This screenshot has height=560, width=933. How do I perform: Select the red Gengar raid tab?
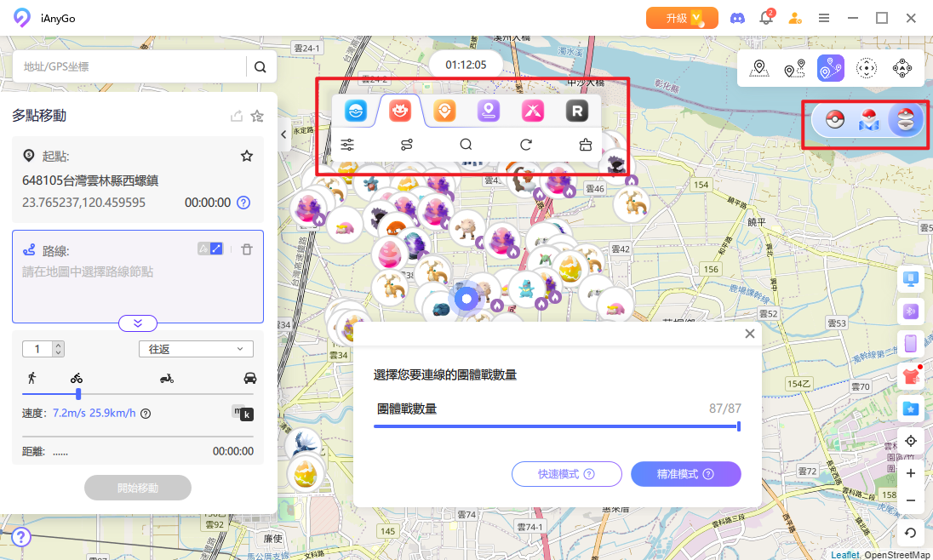400,111
